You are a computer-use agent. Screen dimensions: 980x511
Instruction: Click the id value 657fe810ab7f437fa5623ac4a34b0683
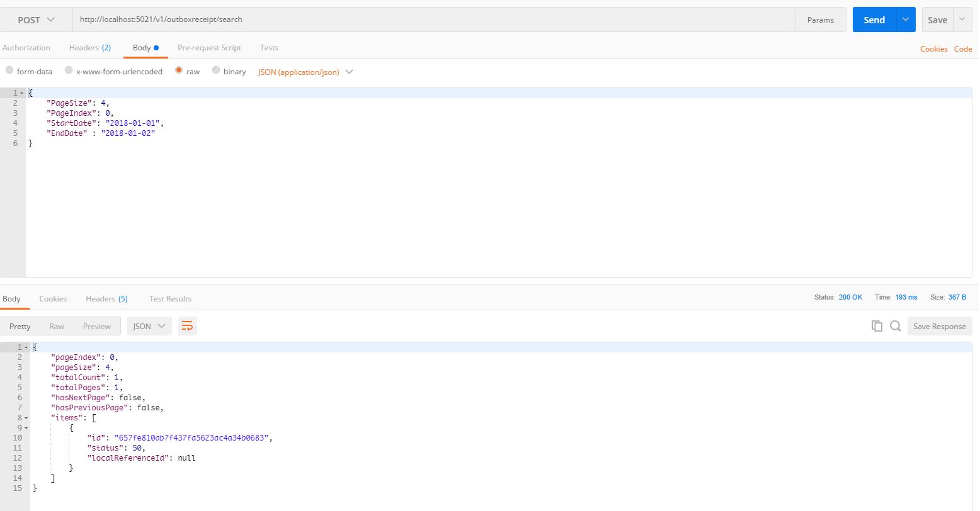pyautogui.click(x=191, y=438)
